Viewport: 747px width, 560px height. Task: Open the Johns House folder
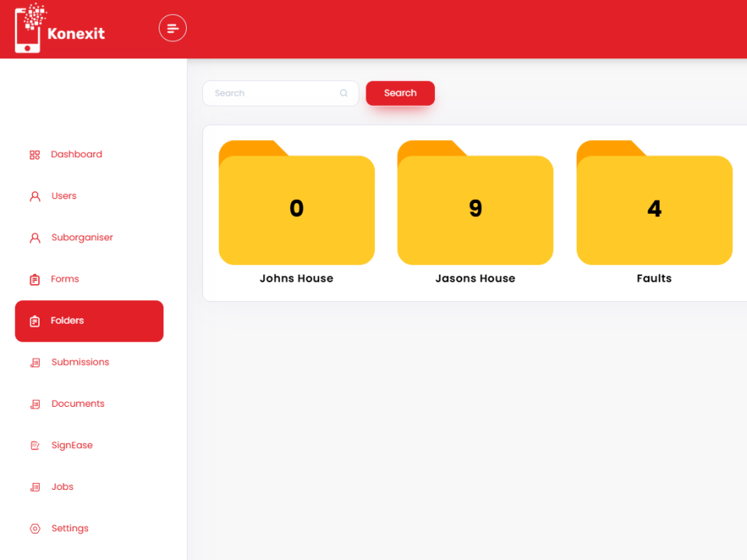point(296,208)
